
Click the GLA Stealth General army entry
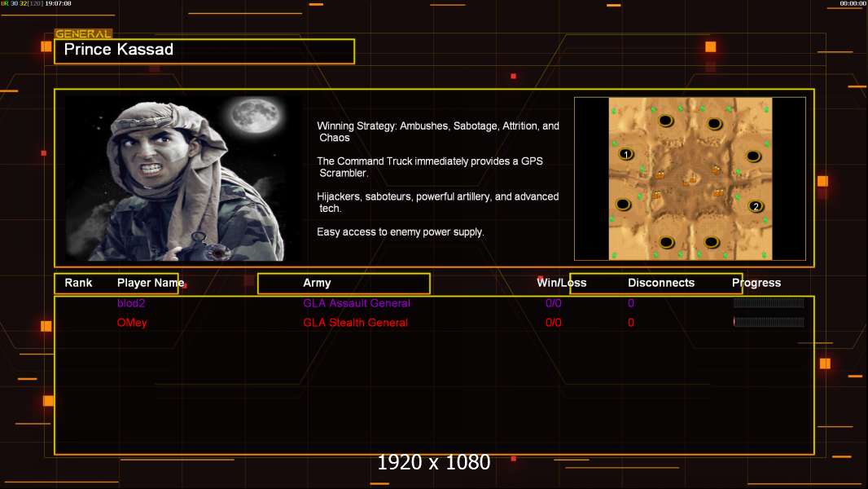point(355,322)
